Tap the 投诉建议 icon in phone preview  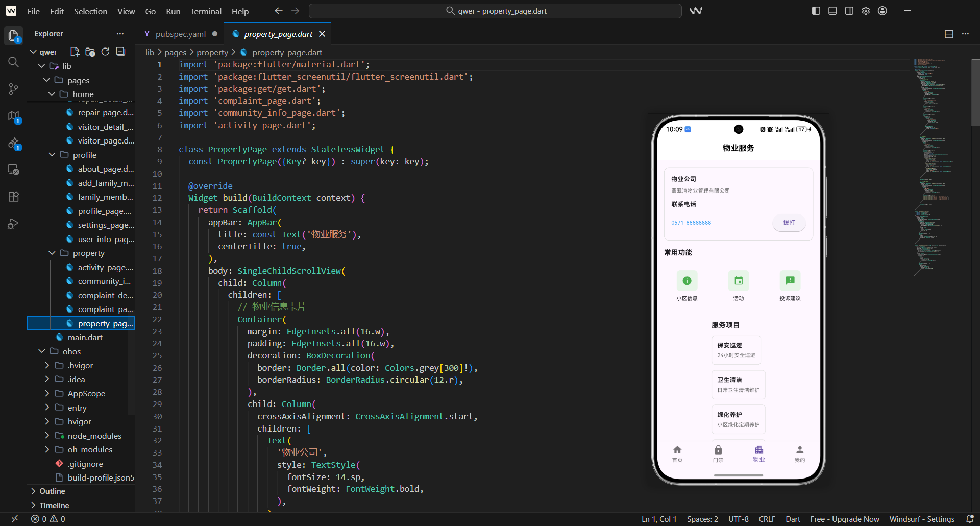(x=790, y=281)
